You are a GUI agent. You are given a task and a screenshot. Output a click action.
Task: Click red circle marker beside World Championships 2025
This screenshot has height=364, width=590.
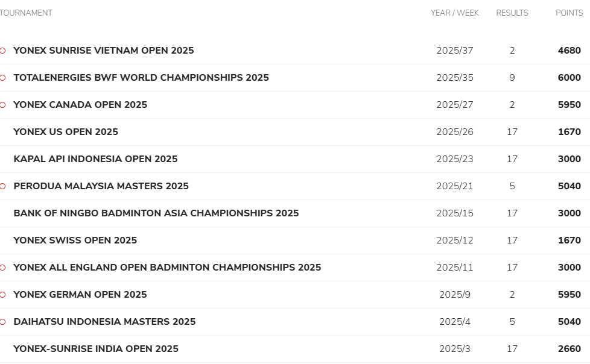[x=2, y=78]
